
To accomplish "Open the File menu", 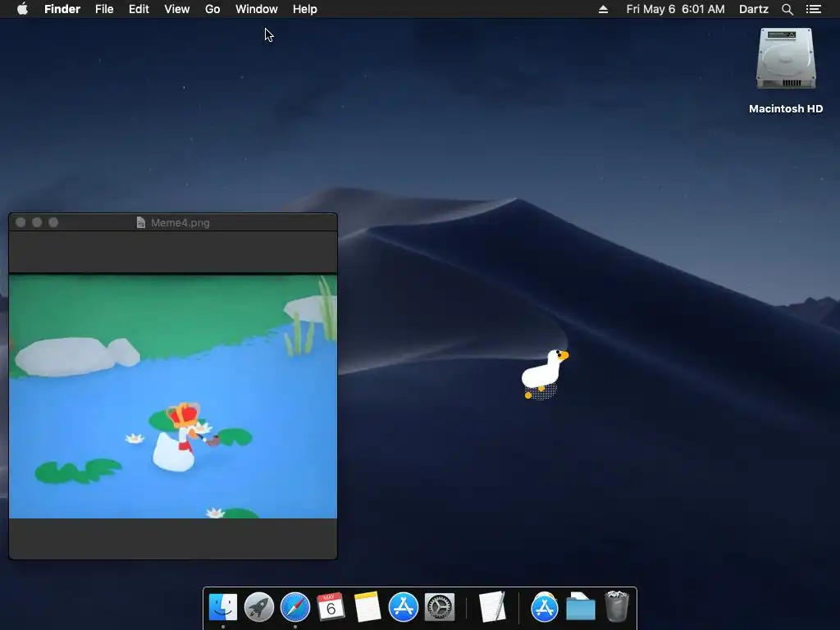I will 104,9.
